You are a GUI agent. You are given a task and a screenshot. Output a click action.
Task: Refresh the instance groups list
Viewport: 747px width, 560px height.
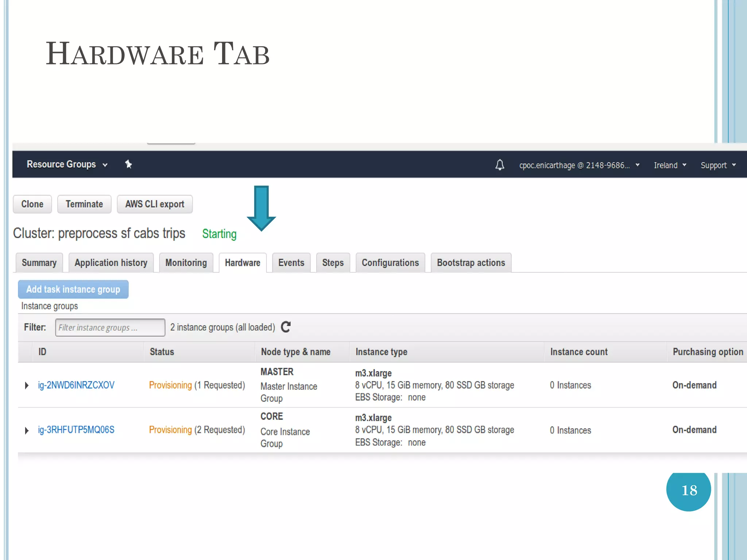tap(286, 327)
